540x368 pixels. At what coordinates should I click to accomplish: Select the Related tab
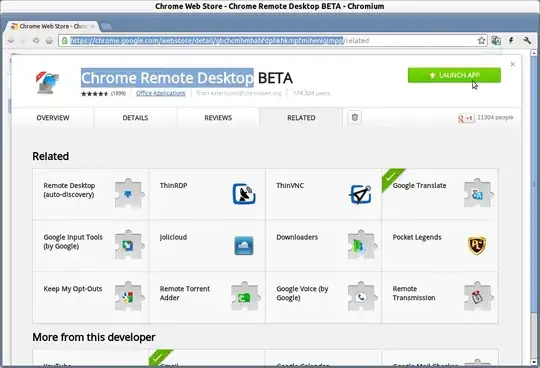[301, 118]
